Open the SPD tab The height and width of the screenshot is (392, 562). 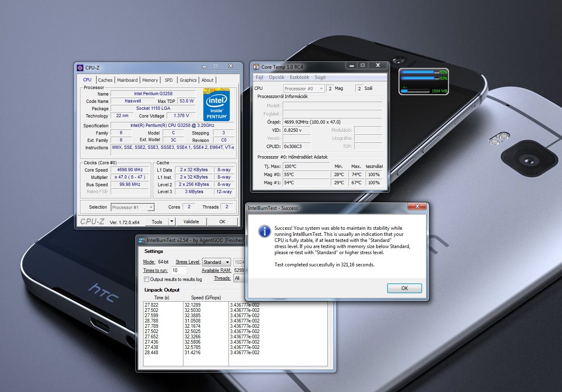click(x=169, y=80)
